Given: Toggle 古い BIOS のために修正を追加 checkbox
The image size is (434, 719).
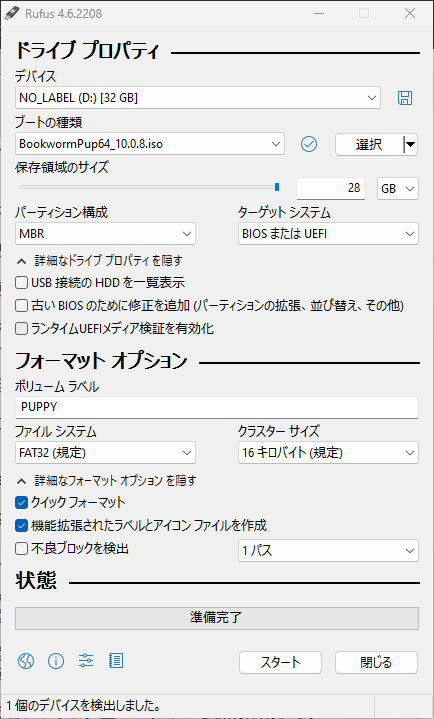Looking at the screenshot, I should pos(22,305).
